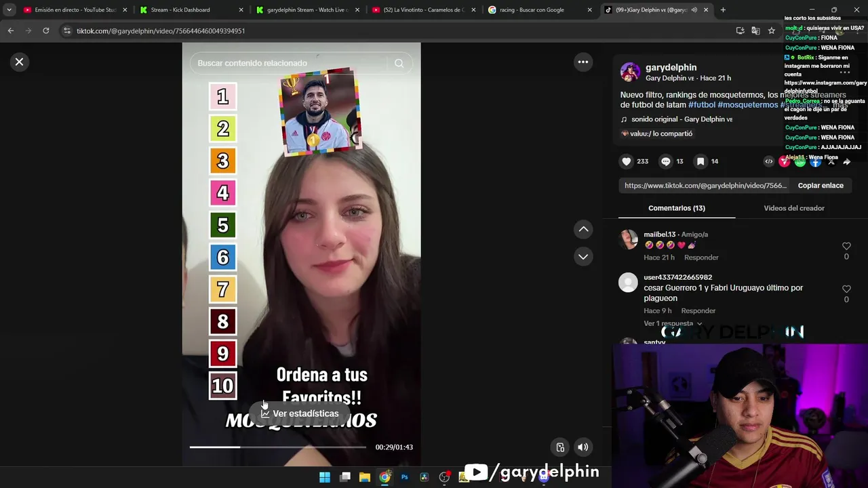Open Windows Start menu
This screenshot has height=488, width=868.
pos(325,477)
